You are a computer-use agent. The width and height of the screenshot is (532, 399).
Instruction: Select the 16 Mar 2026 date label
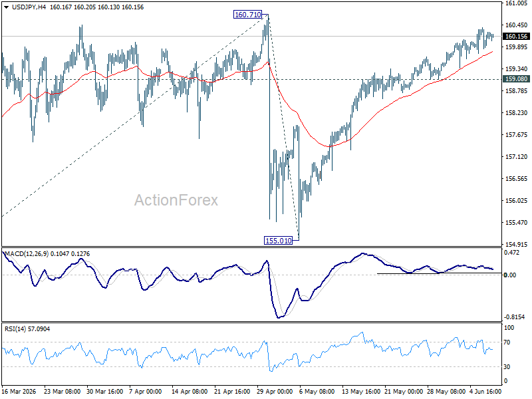pos(19,392)
